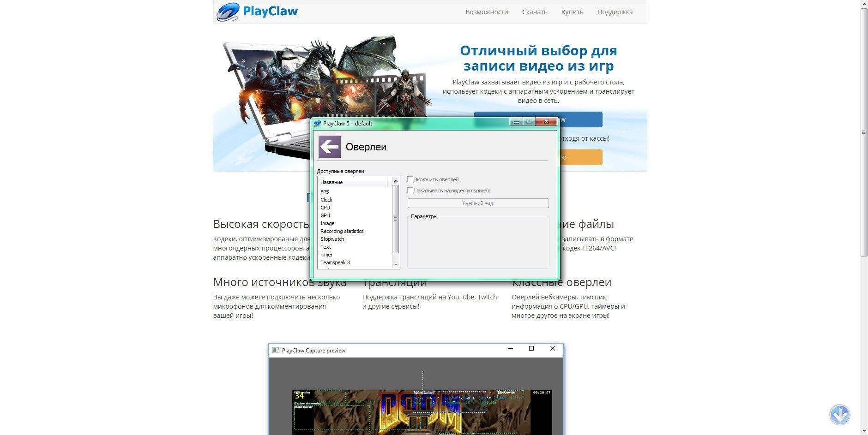Click the PlayClaw 5 title bar app icon
This screenshot has width=868, height=435.
[x=317, y=123]
